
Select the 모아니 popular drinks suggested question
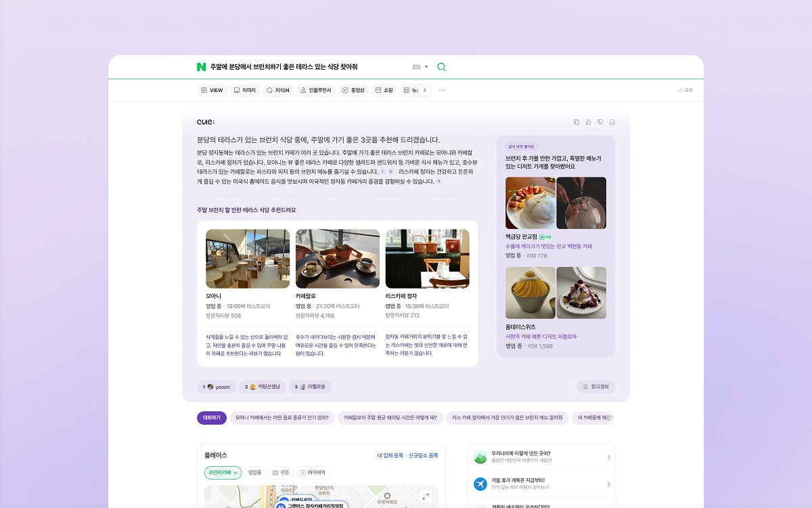(282, 418)
